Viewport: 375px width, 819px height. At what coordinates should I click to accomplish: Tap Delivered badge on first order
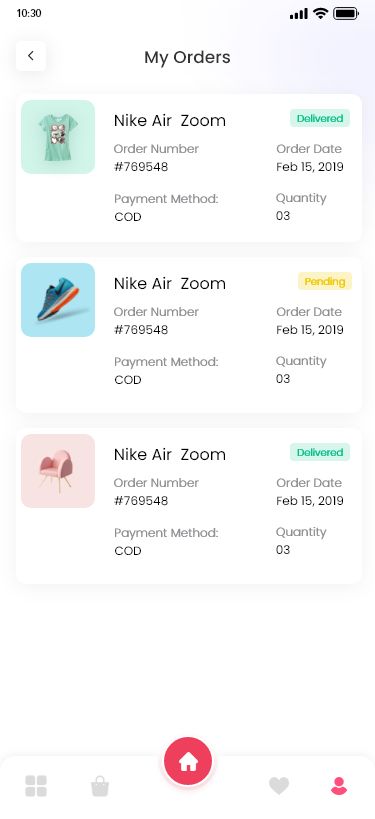(x=320, y=119)
